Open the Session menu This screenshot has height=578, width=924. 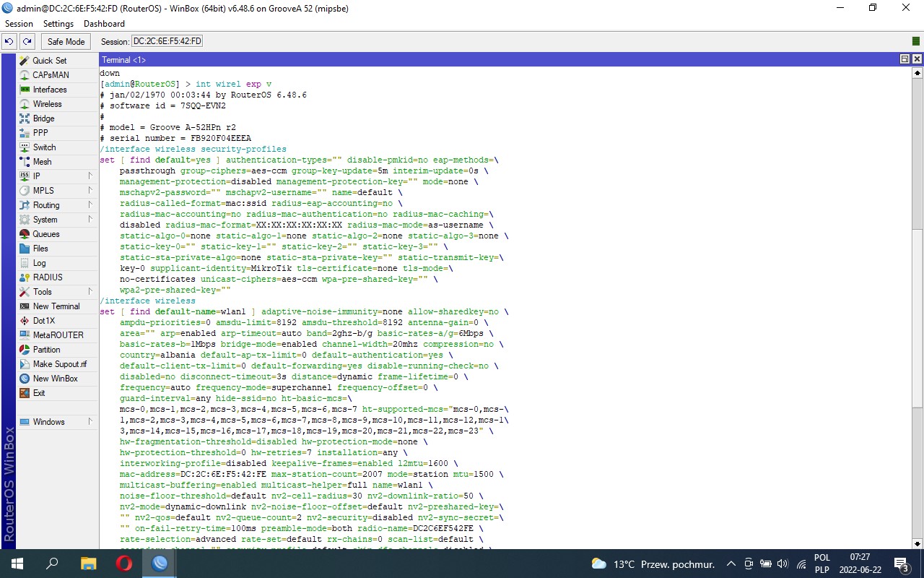[x=19, y=24]
